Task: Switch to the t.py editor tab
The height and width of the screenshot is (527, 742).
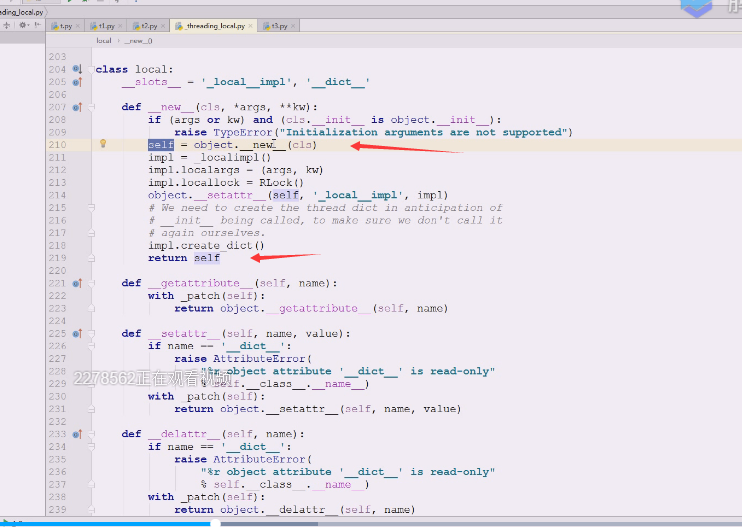Action: (x=65, y=26)
